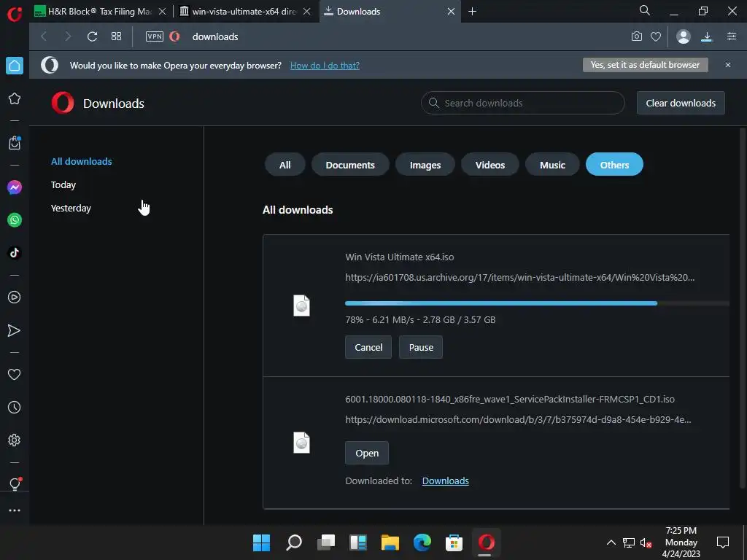This screenshot has height=560, width=747.
Task: Filter downloads by Images
Action: point(425,165)
